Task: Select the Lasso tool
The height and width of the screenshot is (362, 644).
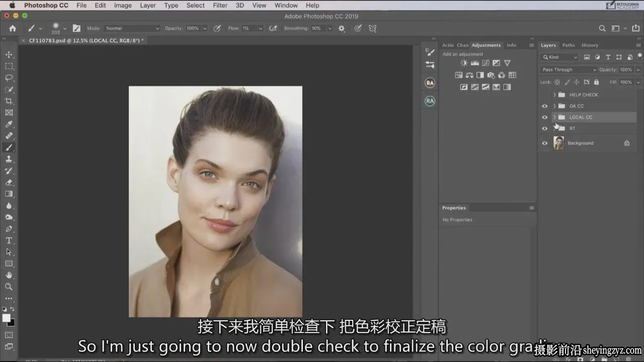Action: (9, 77)
